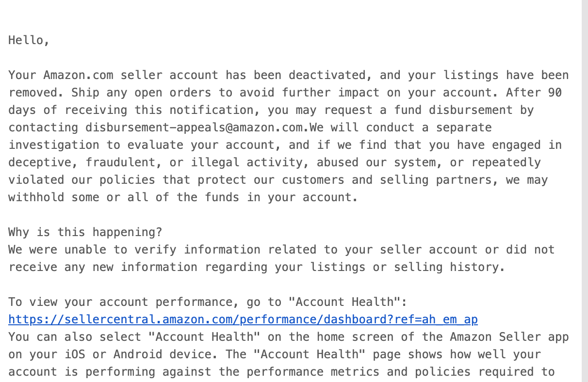This screenshot has width=588, height=382.
Task: Click the word "withhold" starting the line
Action: tap(36, 197)
